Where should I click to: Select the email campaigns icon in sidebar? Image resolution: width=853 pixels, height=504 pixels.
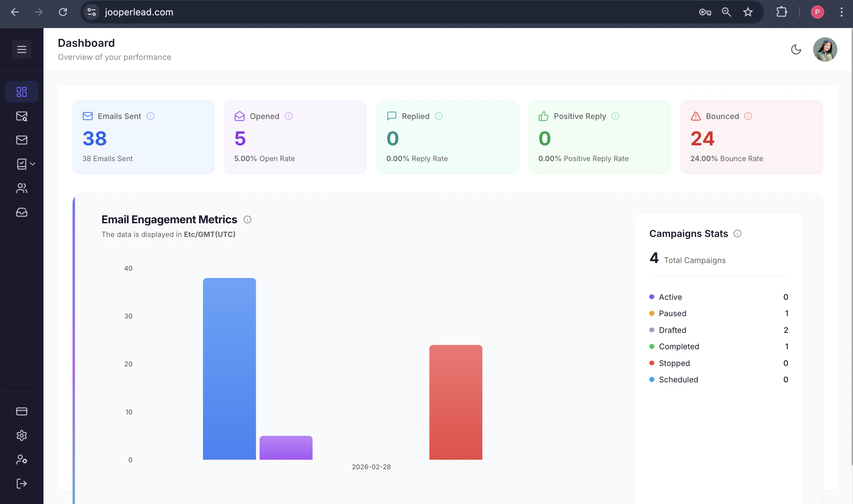point(21,140)
